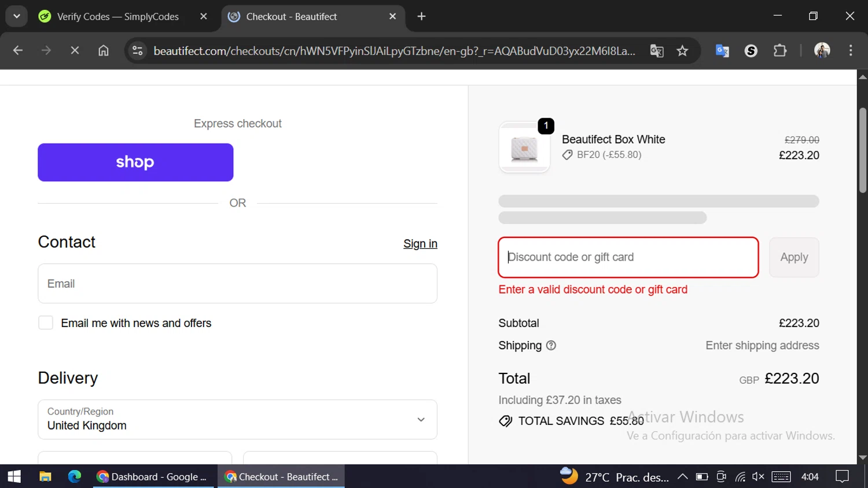Open the browser home page
This screenshot has height=488, width=868.
[x=103, y=50]
